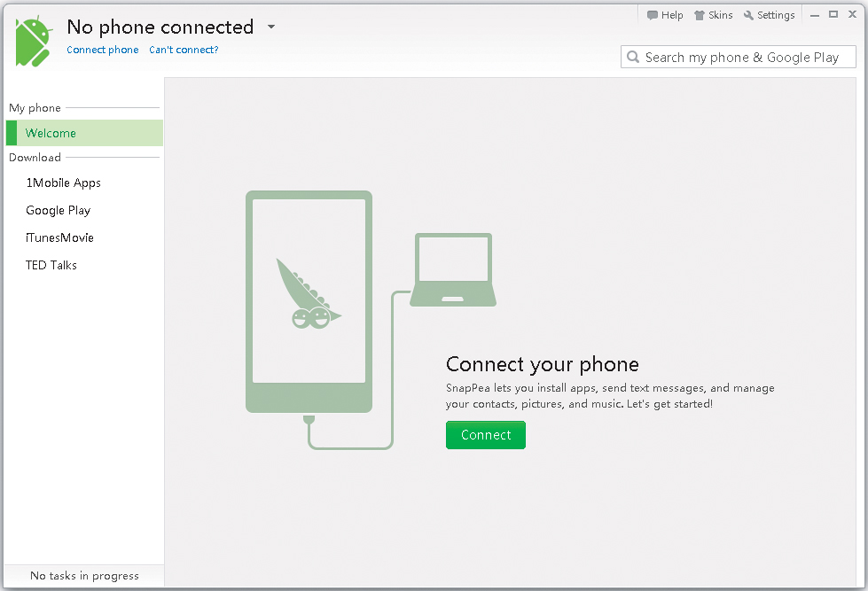868x591 pixels.
Task: Click the laptop illustration in the welcome graphic
Action: [x=453, y=266]
